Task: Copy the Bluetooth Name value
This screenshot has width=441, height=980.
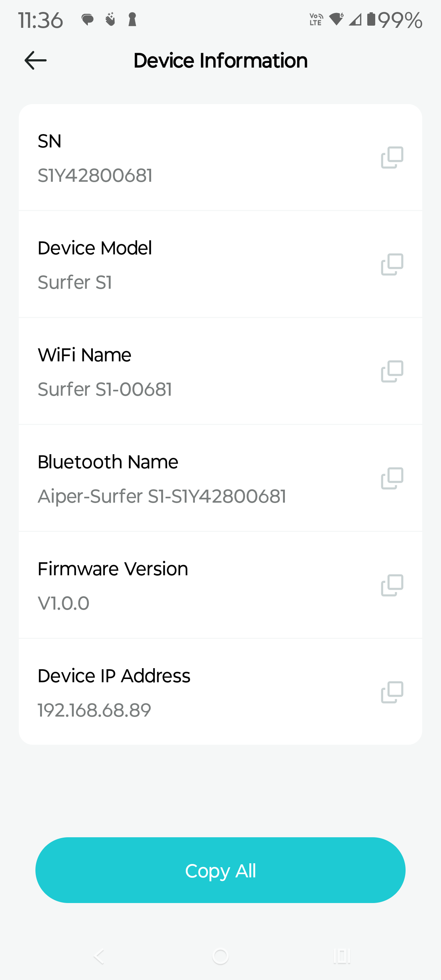Action: tap(392, 478)
